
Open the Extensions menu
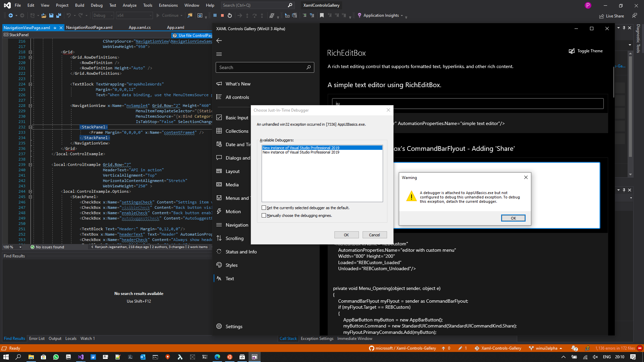click(168, 5)
